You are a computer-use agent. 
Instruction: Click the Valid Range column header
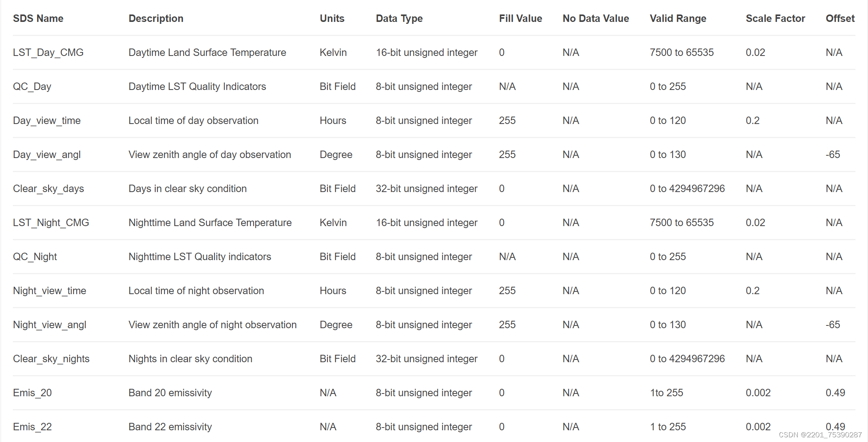click(678, 18)
